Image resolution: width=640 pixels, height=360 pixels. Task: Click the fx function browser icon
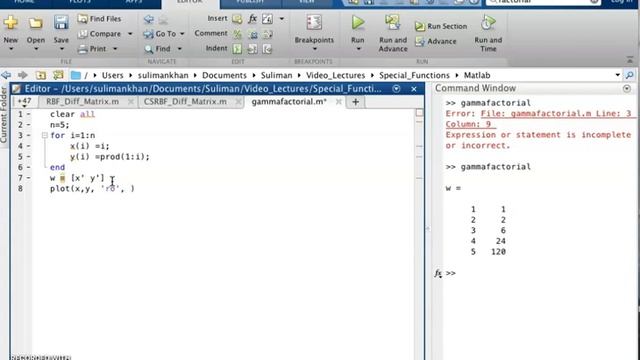(x=438, y=273)
